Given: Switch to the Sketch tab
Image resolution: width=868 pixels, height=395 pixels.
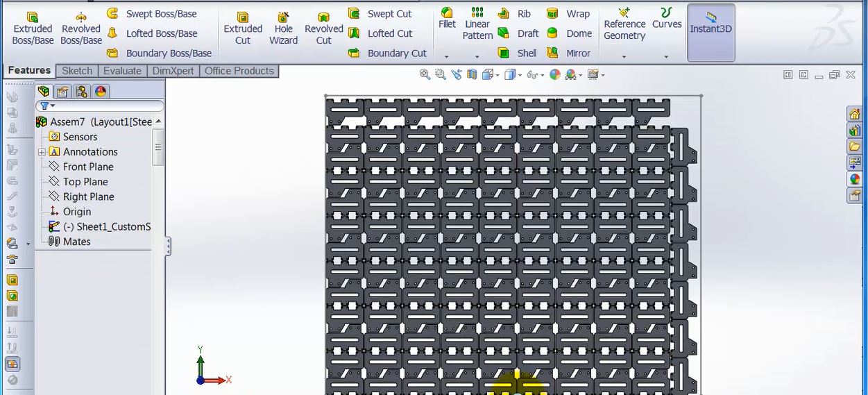Looking at the screenshot, I should [77, 71].
